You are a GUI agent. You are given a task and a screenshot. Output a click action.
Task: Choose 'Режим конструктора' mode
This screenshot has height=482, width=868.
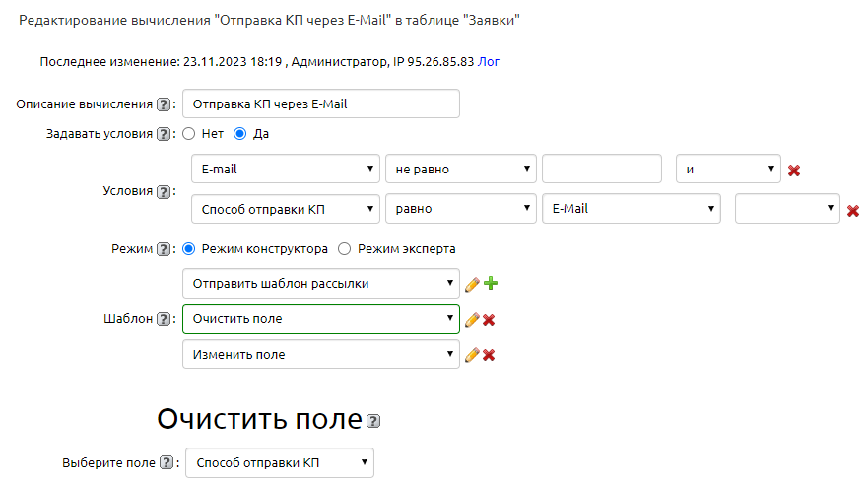189,249
